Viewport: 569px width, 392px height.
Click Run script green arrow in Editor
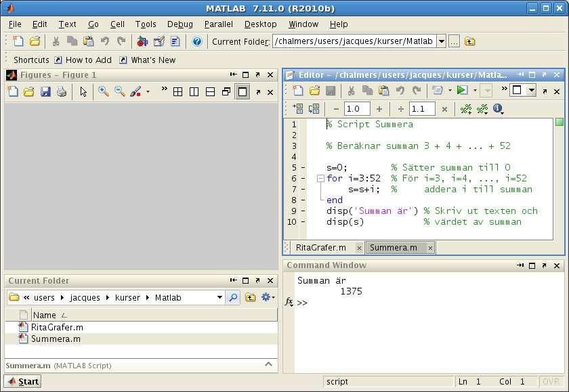pos(462,90)
